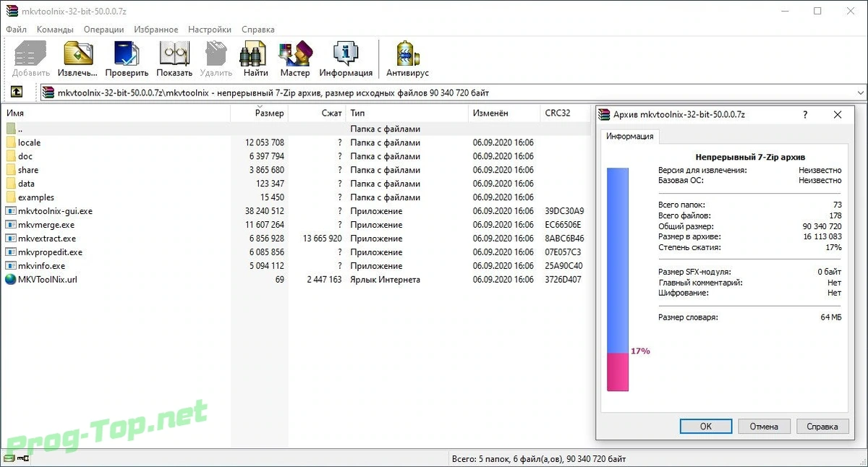Open the Файл menu
The image size is (868, 467).
point(17,30)
